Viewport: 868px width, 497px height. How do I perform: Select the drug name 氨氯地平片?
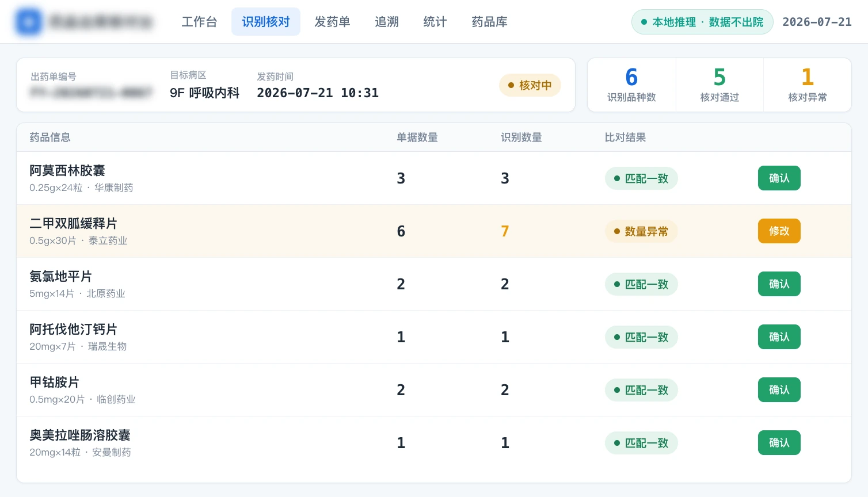point(61,277)
